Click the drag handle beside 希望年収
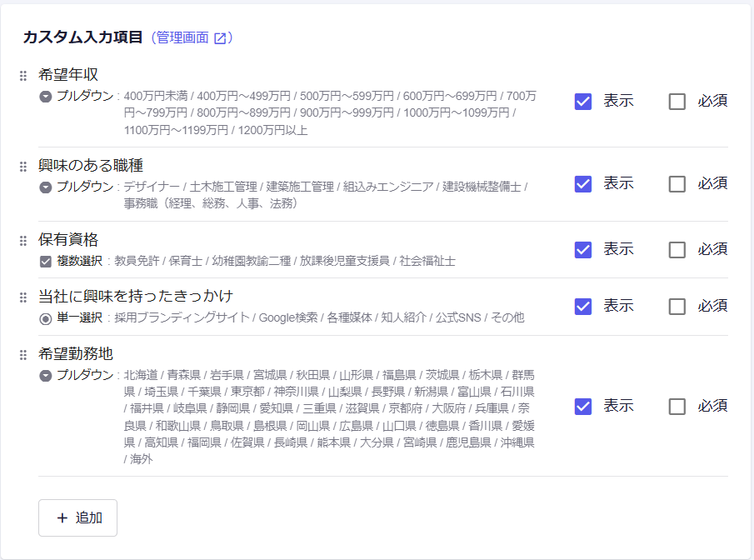The width and height of the screenshot is (754, 560). 23,76
